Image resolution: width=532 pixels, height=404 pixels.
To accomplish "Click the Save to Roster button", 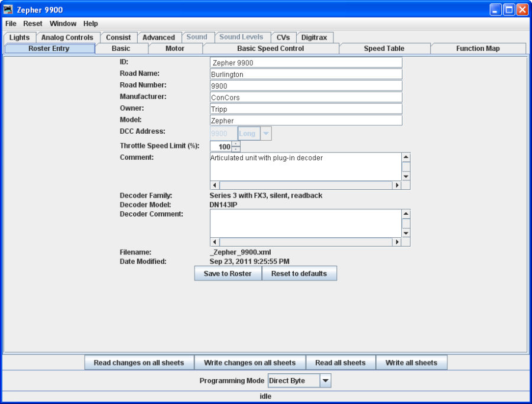I will [x=228, y=273].
